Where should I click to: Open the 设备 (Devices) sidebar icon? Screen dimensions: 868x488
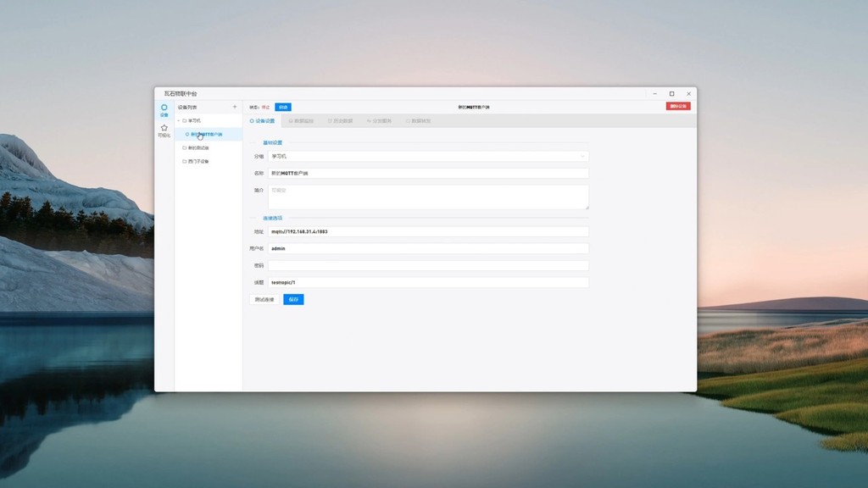pos(164,110)
